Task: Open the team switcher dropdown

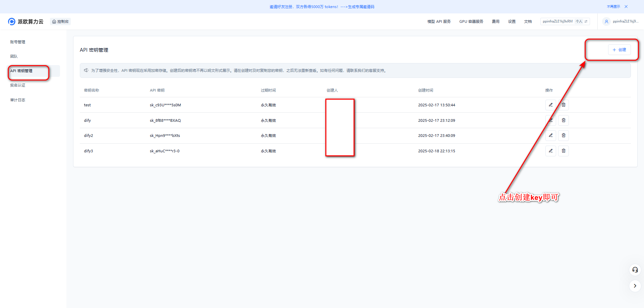Action: pos(565,21)
